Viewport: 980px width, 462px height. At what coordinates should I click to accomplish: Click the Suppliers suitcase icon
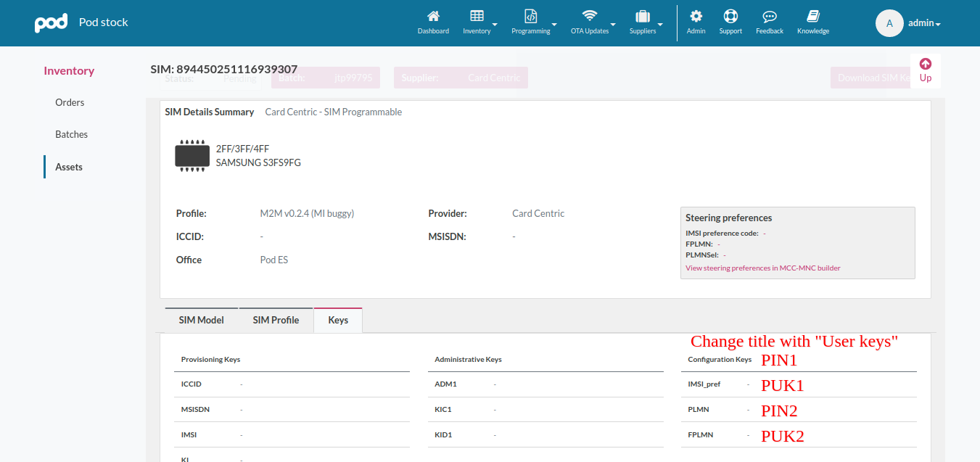[642, 16]
